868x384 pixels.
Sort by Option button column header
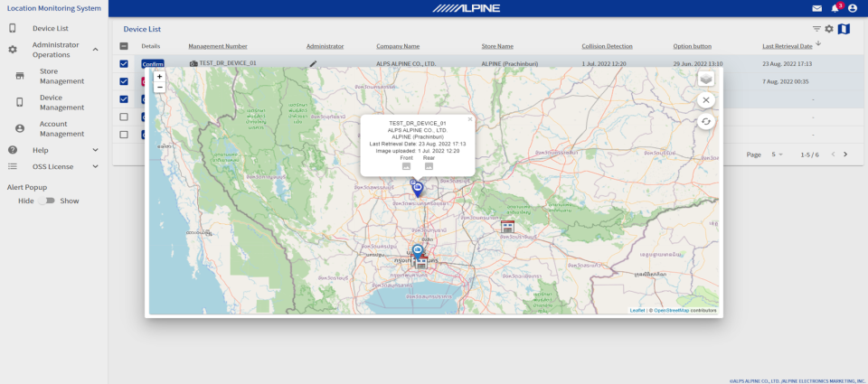pos(692,46)
